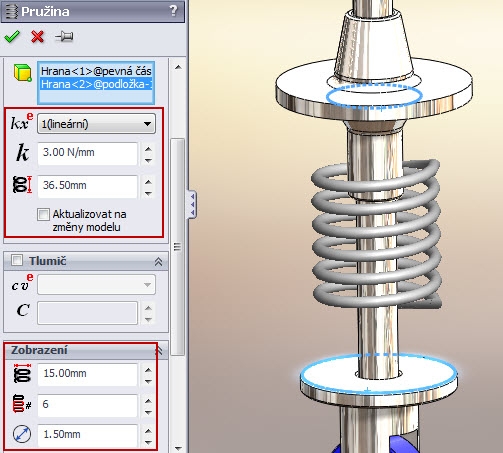Click the spring icon in Pružina title

point(11,11)
